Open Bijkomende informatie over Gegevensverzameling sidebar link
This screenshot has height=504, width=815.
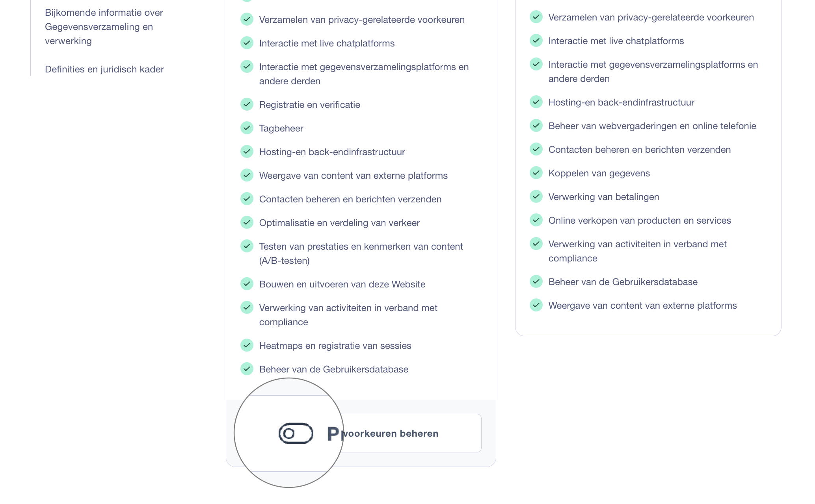point(104,27)
